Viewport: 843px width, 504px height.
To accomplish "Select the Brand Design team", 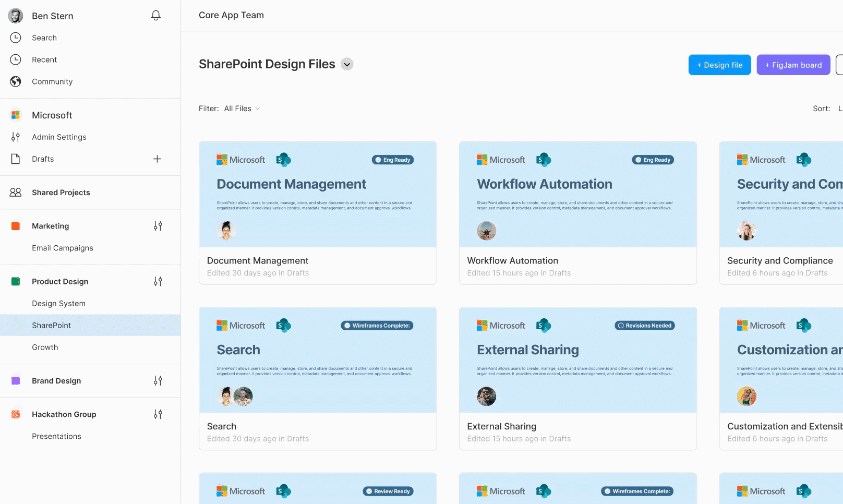I will click(56, 381).
